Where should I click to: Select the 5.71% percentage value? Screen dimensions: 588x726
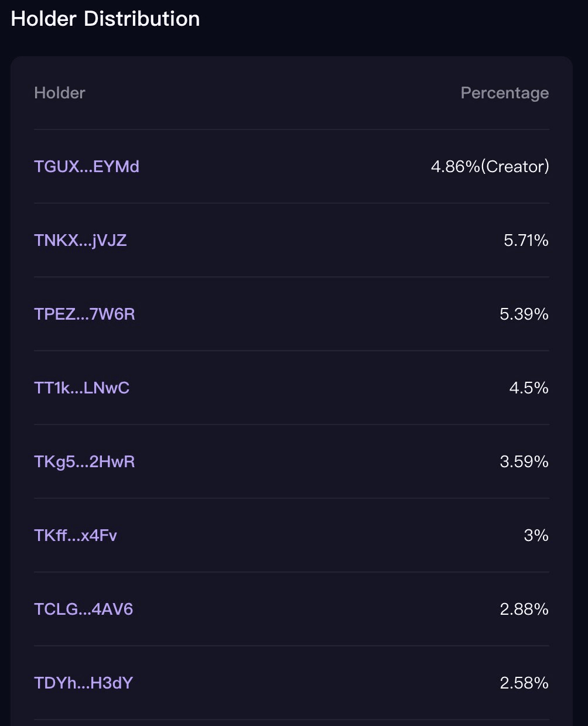pos(526,241)
